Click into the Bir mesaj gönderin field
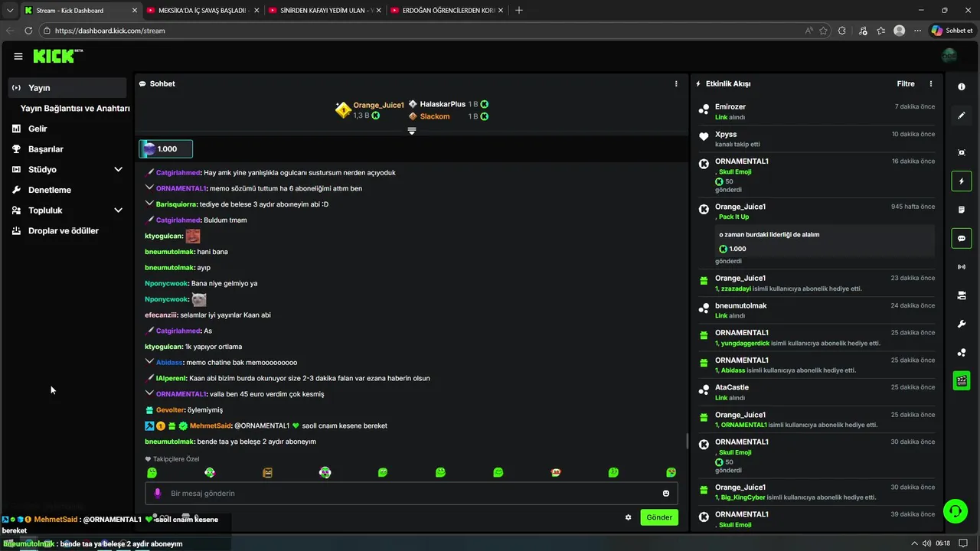980x551 pixels. click(411, 494)
